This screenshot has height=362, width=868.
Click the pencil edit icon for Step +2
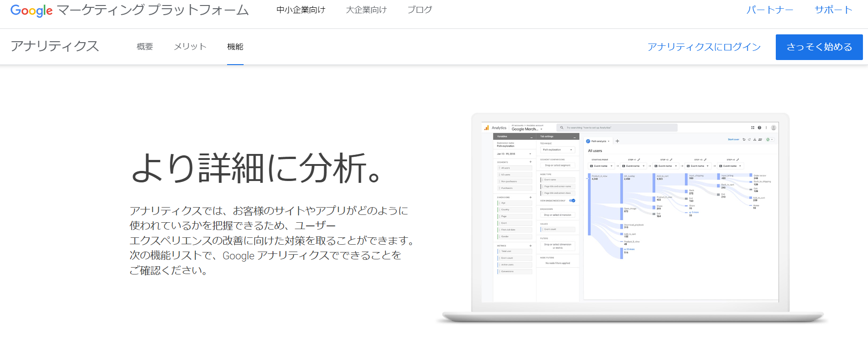click(671, 159)
